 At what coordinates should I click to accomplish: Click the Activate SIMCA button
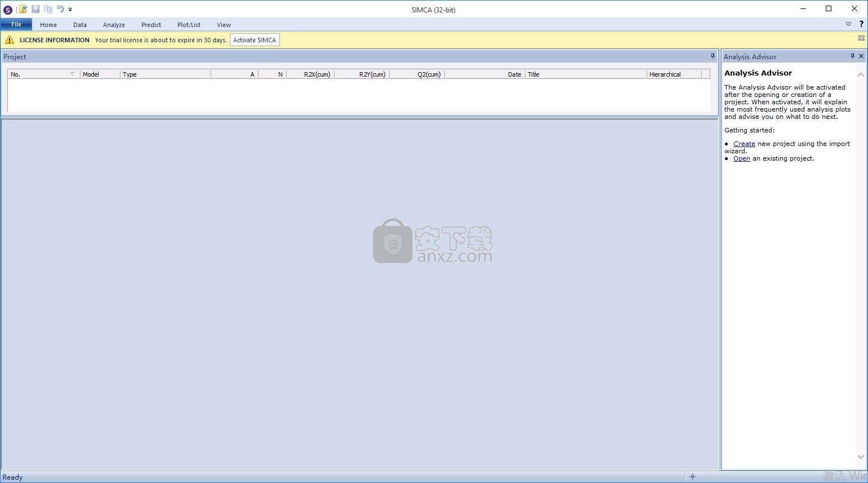[255, 40]
